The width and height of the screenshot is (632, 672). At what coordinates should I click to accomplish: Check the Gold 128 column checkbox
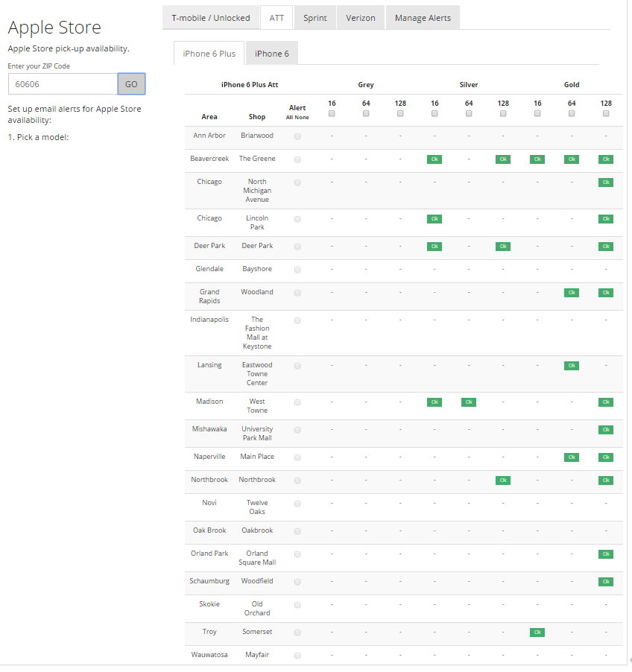pyautogui.click(x=606, y=113)
